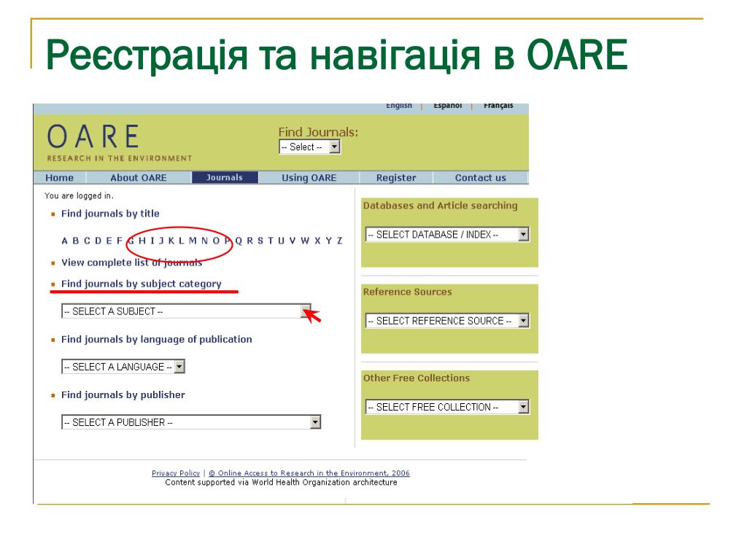Open the SELECT FREE COLLECTION dropdown
Image resolution: width=747 pixels, height=560 pixels.
[447, 407]
